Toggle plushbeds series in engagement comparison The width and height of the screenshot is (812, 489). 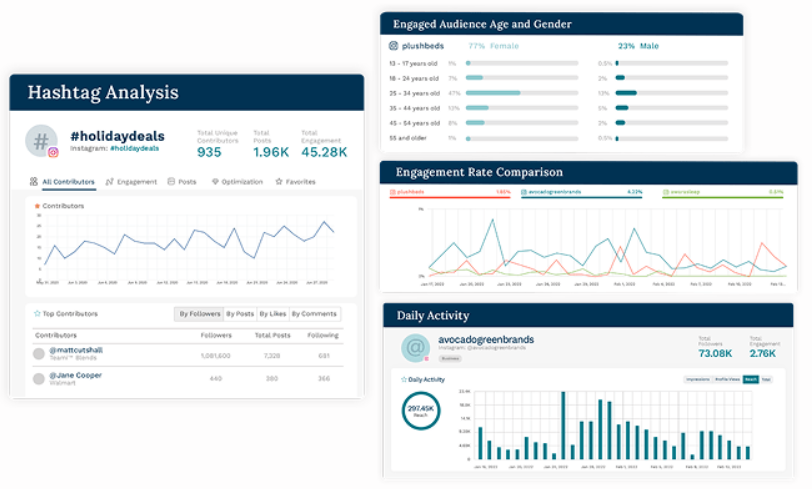[x=450, y=193]
